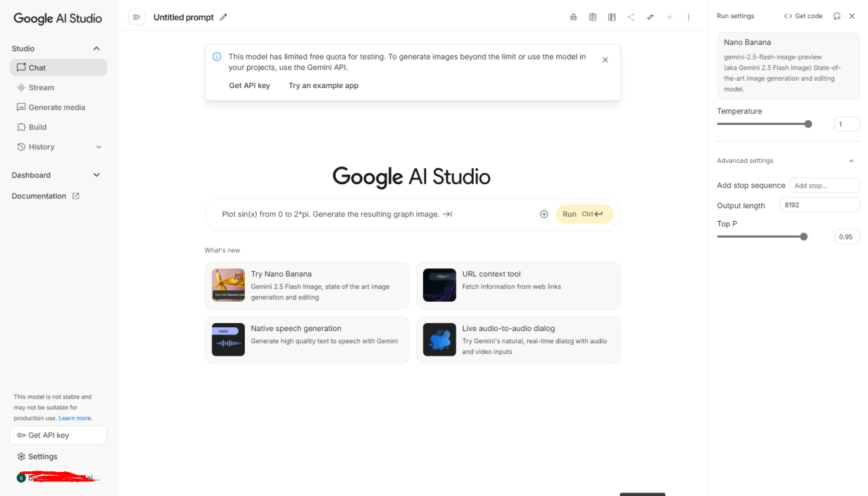Click the share prompt icon
This screenshot has height=496, width=868.
[631, 17]
